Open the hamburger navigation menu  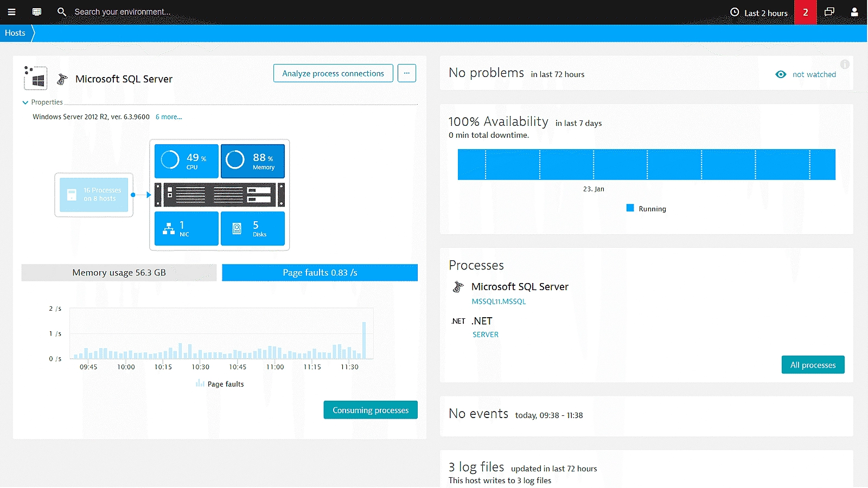[x=11, y=12]
